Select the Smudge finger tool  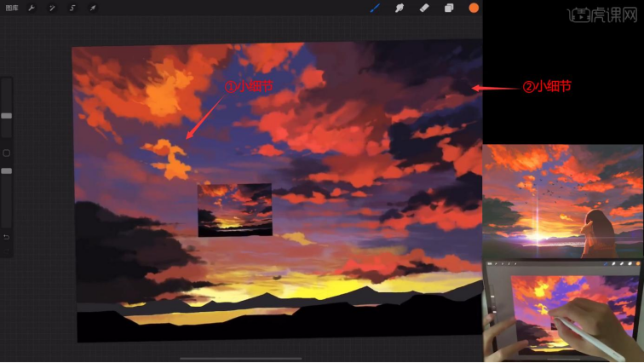click(x=400, y=8)
